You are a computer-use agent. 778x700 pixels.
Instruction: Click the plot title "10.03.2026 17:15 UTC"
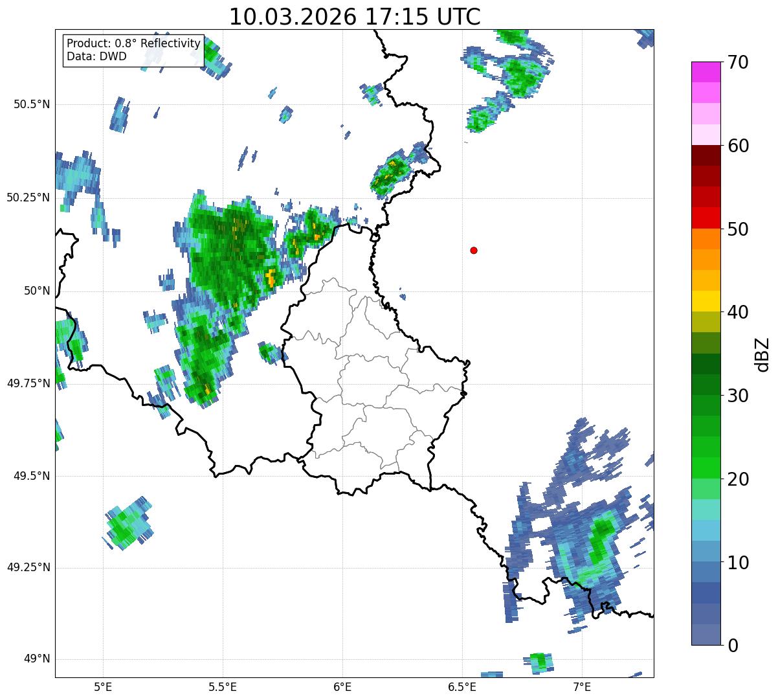pyautogui.click(x=355, y=17)
